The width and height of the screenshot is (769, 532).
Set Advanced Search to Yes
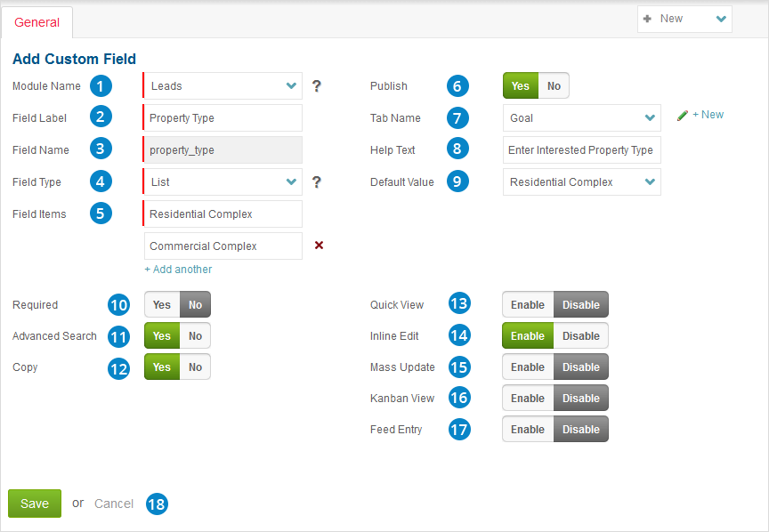162,336
